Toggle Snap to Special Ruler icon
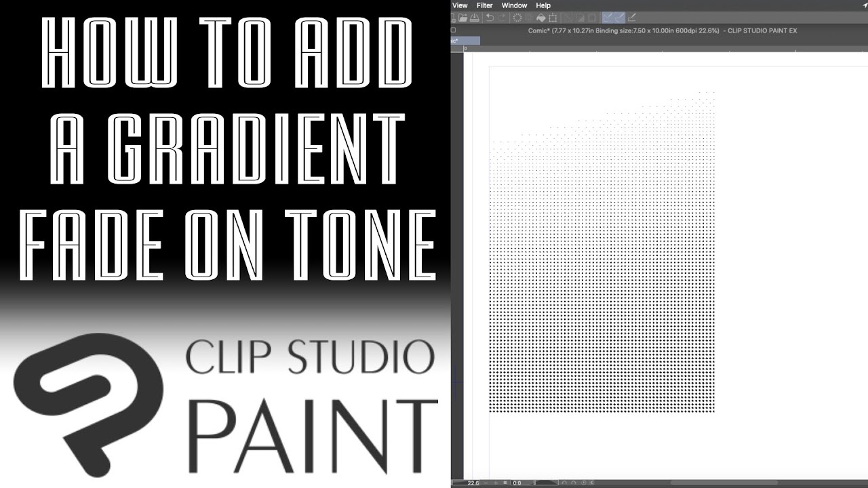The image size is (868, 488). click(x=620, y=18)
